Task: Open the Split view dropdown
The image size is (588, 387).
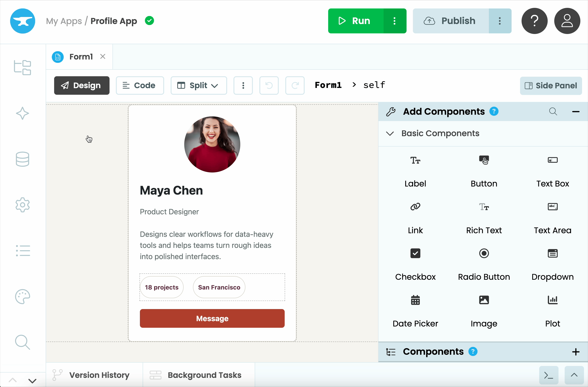Action: point(199,86)
